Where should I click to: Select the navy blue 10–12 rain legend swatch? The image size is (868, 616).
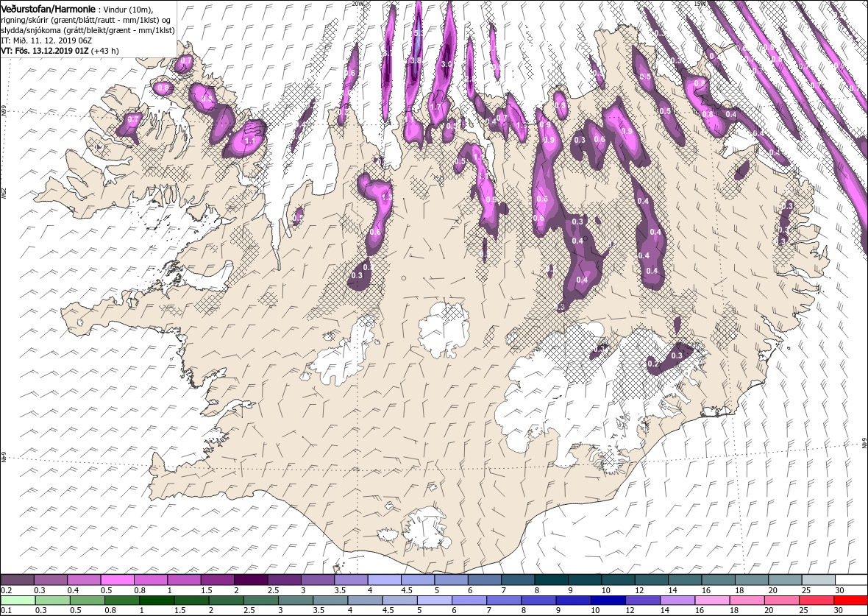point(609,601)
